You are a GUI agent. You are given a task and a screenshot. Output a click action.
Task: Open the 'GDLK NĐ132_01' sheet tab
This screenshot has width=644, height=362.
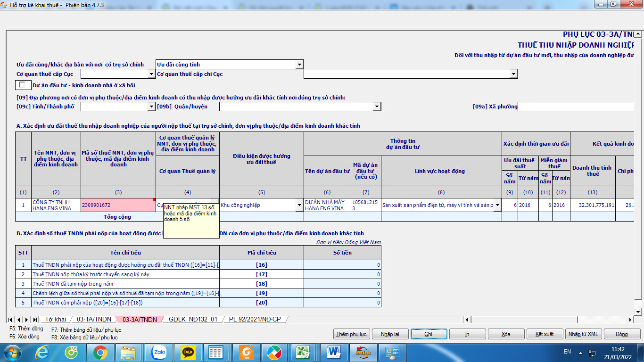coord(193,320)
